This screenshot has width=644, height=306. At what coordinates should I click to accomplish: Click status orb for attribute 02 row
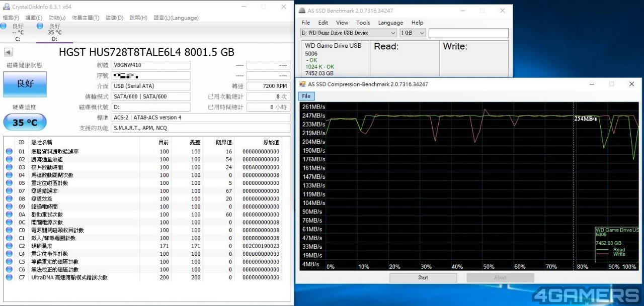[9, 159]
